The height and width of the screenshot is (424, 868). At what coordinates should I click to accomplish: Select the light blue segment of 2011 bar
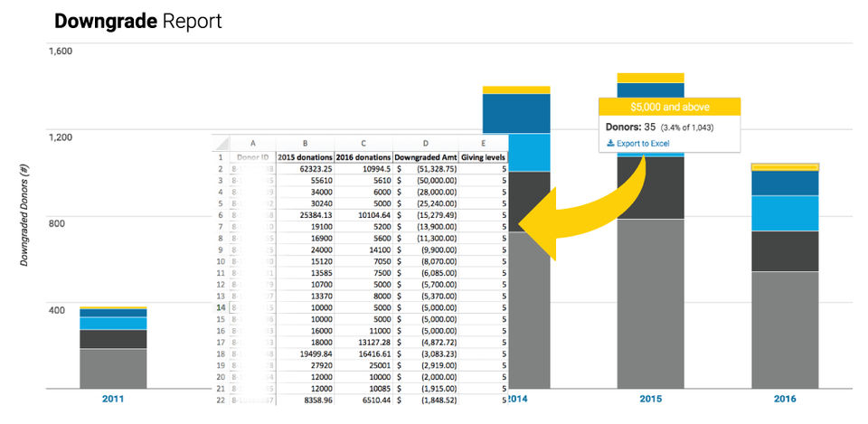click(113, 324)
